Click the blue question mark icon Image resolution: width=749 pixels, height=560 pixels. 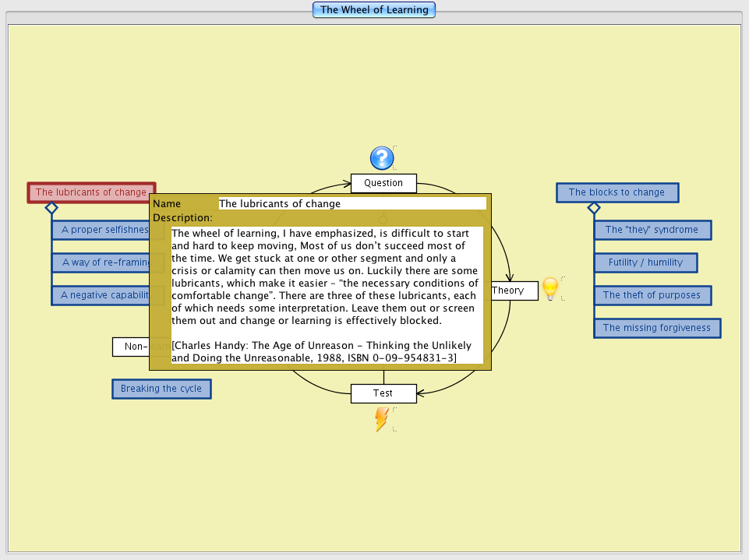click(381, 158)
